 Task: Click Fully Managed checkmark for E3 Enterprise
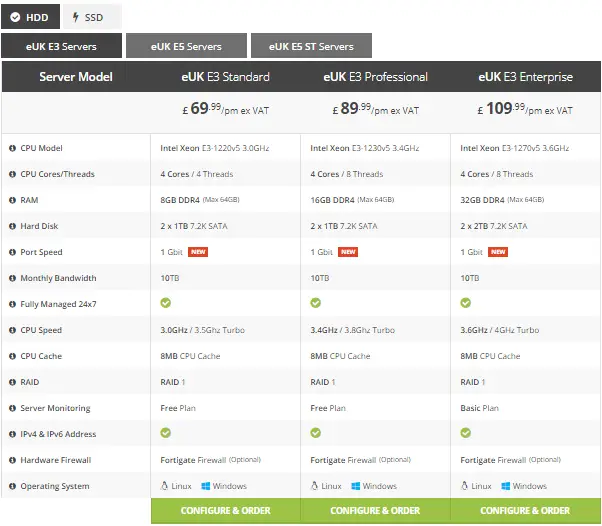click(465, 303)
